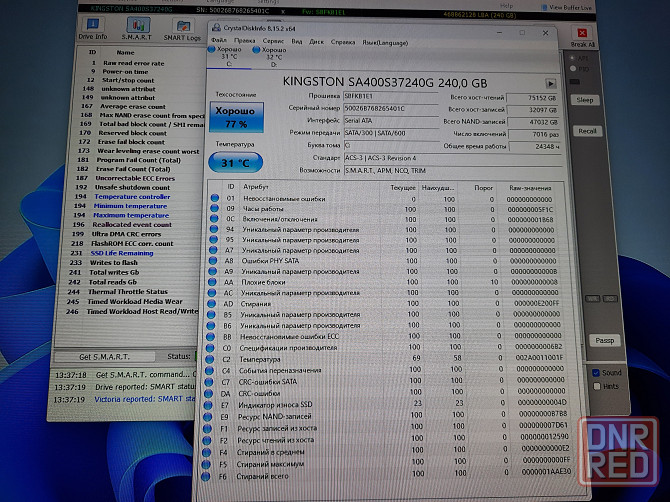Click the Прошивка firmware field
The image size is (670, 502).
pyautogui.click(x=391, y=96)
